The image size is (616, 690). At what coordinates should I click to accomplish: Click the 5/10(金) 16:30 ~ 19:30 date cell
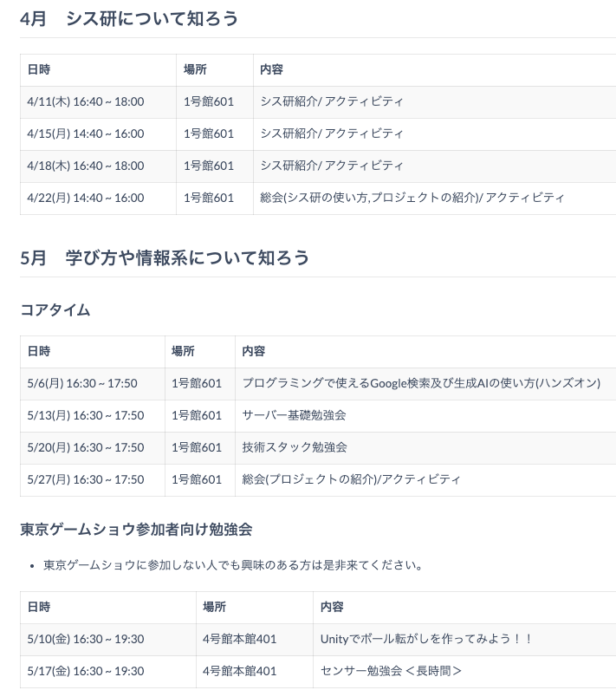[86, 639]
